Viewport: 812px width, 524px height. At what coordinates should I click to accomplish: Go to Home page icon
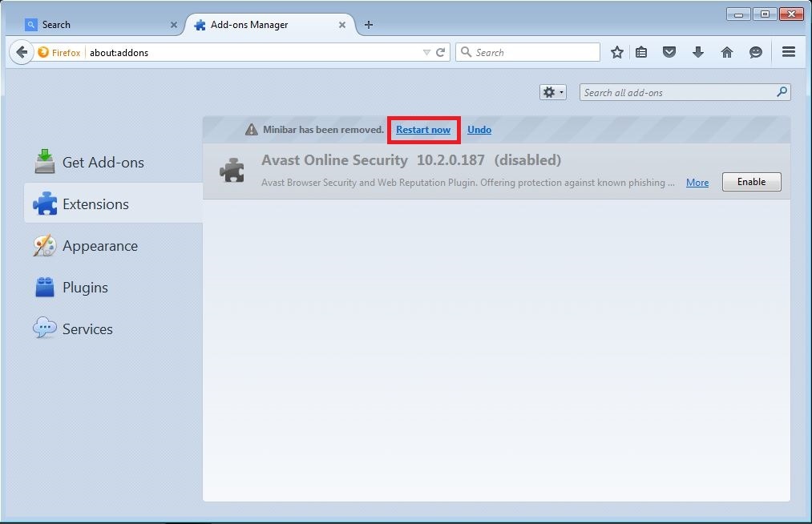tap(727, 52)
